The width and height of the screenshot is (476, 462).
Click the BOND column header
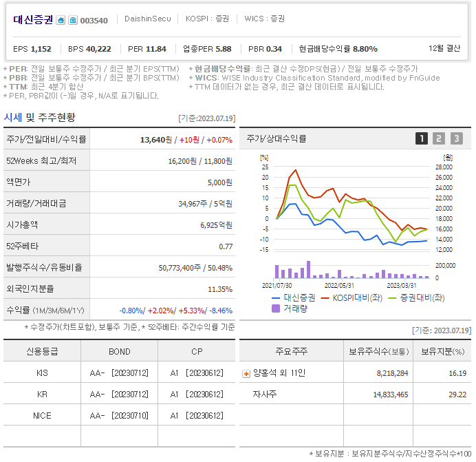click(x=120, y=352)
